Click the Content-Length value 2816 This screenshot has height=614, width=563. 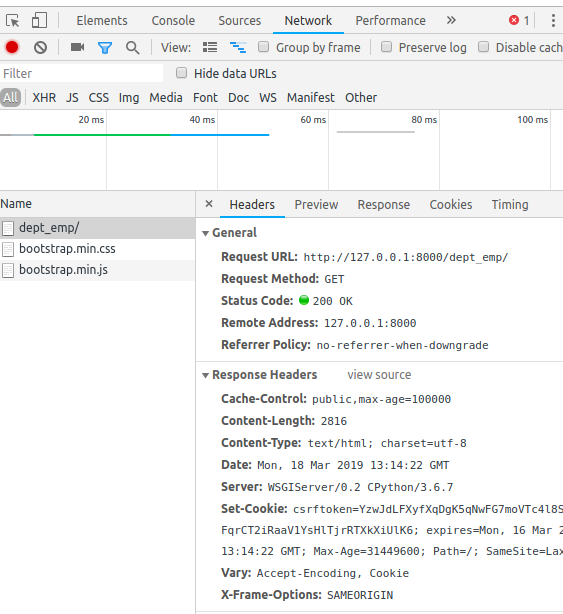coord(334,421)
